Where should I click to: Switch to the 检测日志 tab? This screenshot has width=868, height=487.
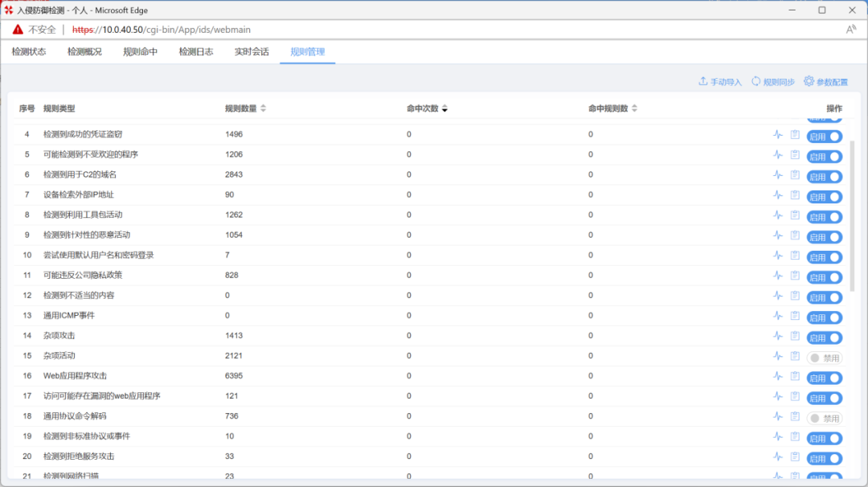(x=196, y=51)
